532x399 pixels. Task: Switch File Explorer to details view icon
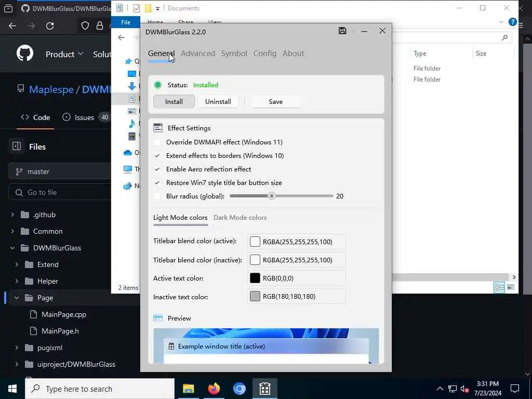[x=499, y=287]
